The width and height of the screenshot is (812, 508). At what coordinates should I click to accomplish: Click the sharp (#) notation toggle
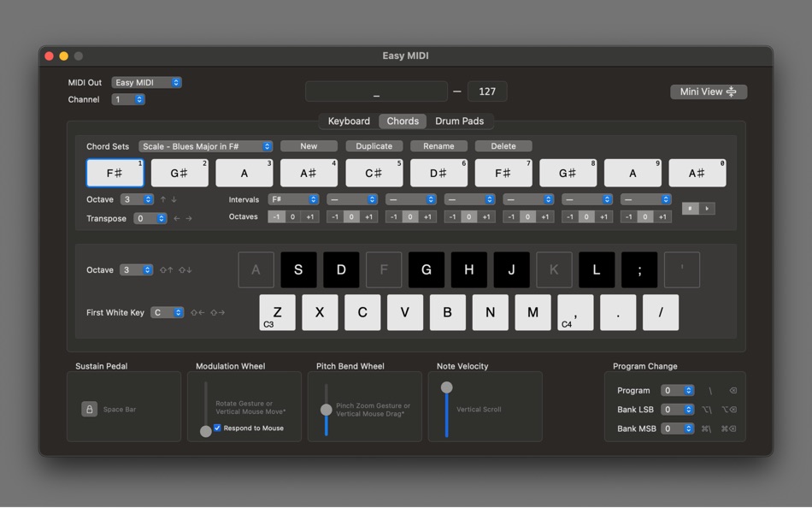691,209
